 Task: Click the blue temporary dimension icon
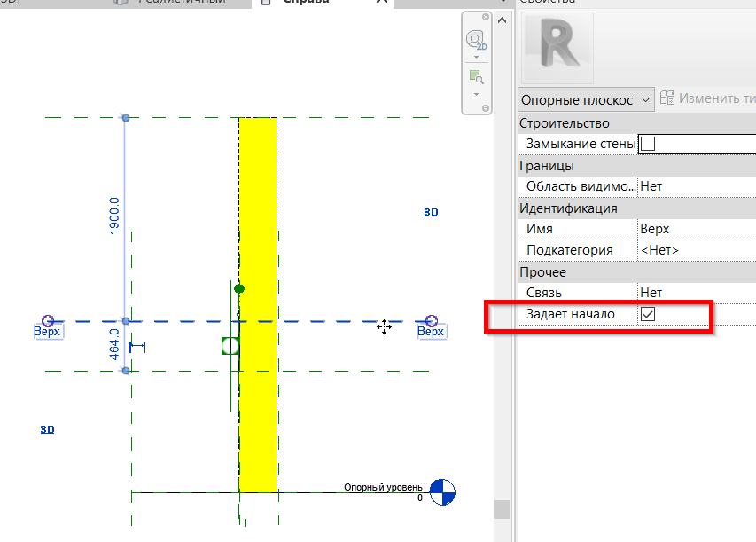click(137, 347)
